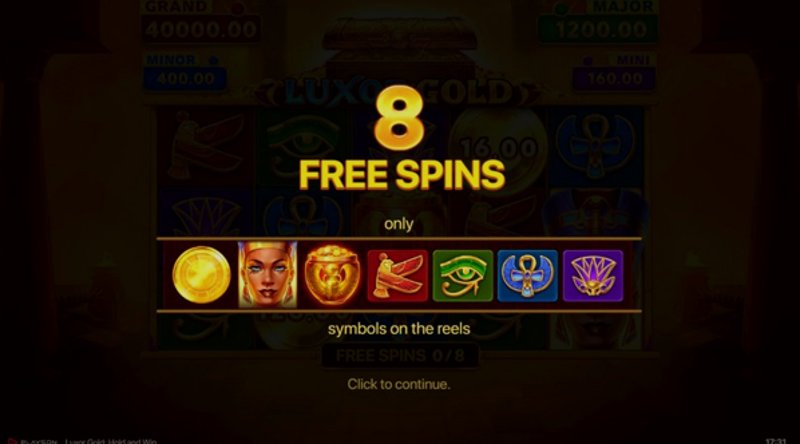800x444 pixels.
Task: Click the 'Click to continue.' text
Action: [399, 384]
